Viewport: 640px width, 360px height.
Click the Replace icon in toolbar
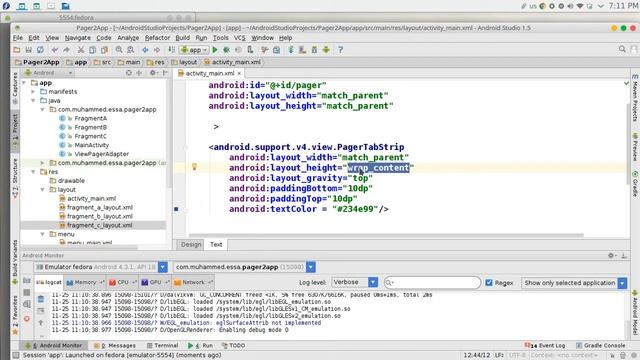point(131,50)
